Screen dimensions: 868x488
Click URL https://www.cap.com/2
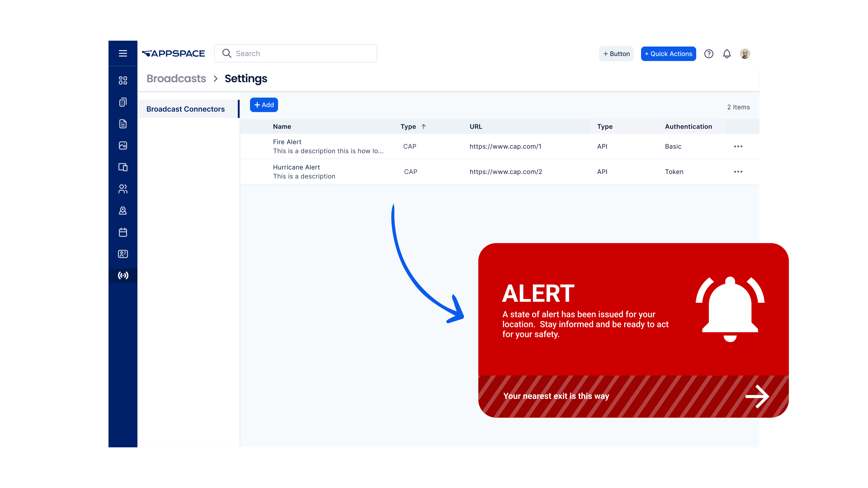click(x=506, y=172)
